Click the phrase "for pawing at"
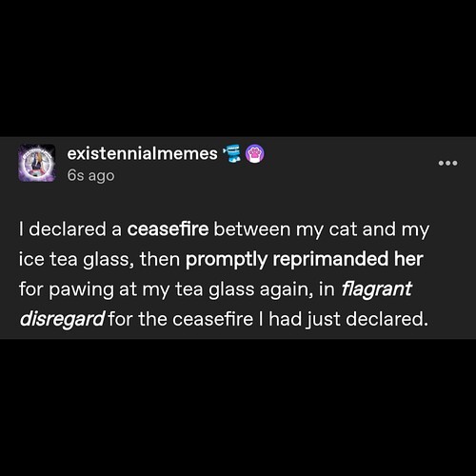 (x=78, y=289)
